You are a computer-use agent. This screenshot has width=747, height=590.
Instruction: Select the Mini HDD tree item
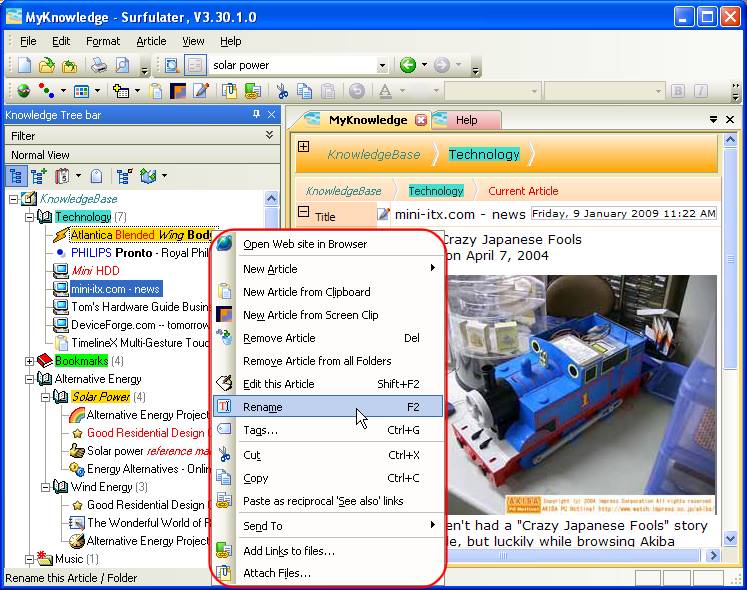click(x=95, y=271)
